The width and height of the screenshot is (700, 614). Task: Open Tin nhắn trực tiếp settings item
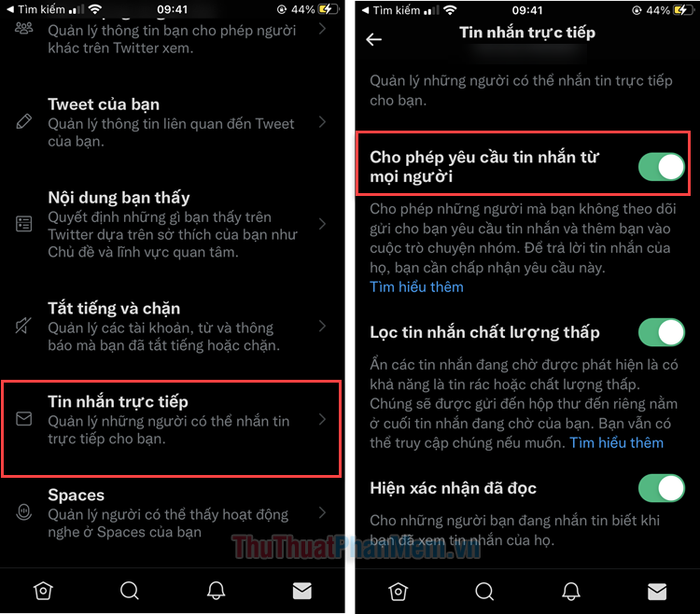[x=171, y=429]
